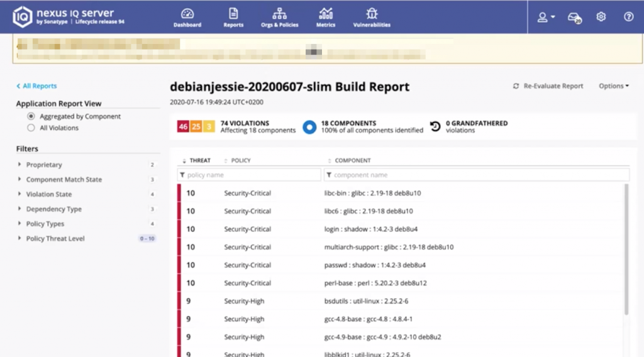The width and height of the screenshot is (644, 357).
Task: Open the Reports document icon
Action: [x=233, y=14]
